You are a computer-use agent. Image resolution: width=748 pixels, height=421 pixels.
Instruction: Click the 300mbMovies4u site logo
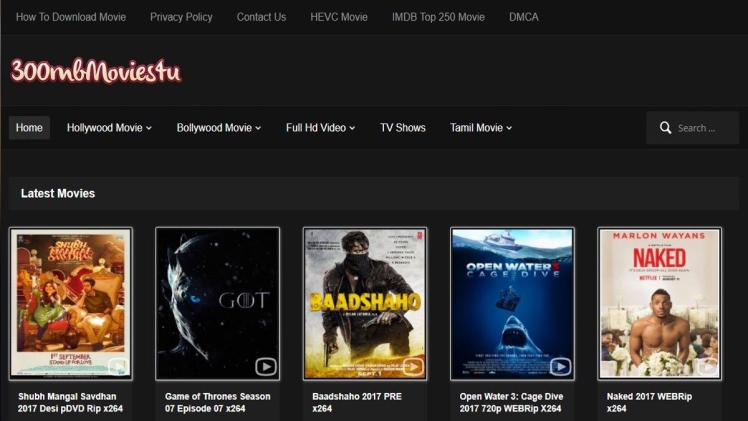[96, 71]
